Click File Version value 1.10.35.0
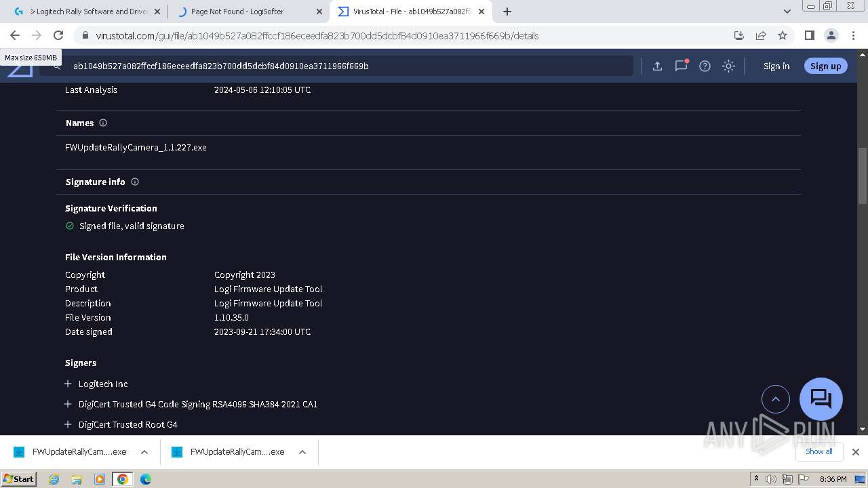The width and height of the screenshot is (868, 488). tap(231, 317)
